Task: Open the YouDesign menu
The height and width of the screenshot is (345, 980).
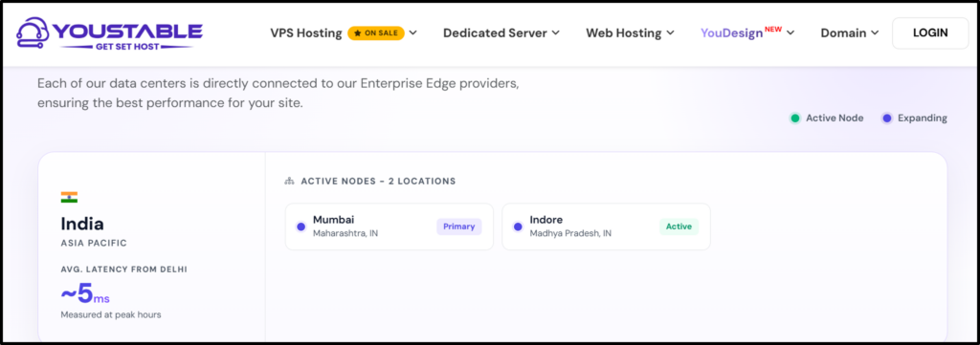Action: click(731, 33)
